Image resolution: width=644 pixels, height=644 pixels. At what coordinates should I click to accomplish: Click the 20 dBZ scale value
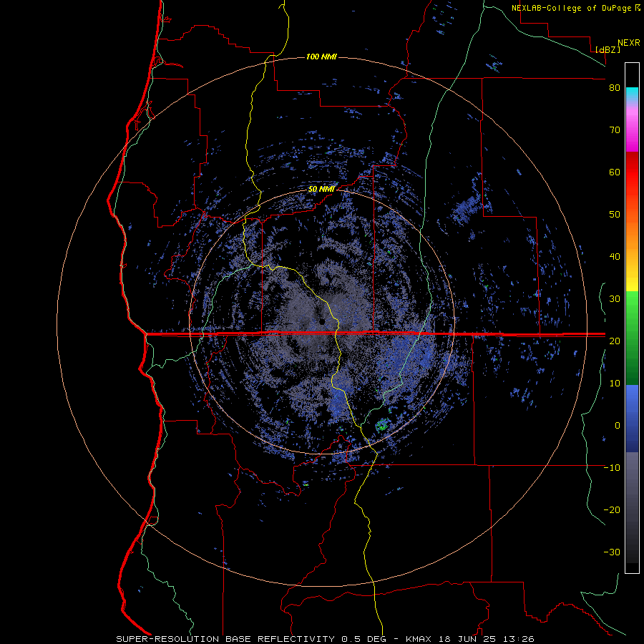coord(615,341)
